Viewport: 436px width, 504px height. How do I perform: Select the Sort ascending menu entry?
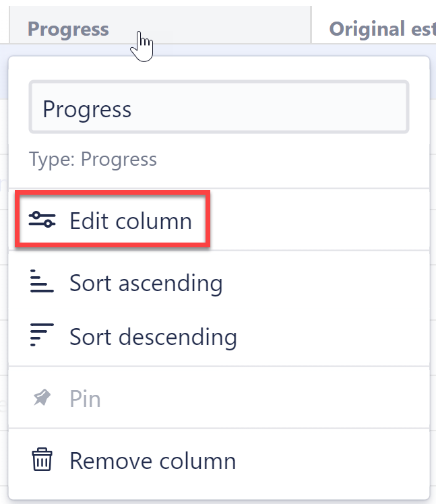[x=146, y=282]
